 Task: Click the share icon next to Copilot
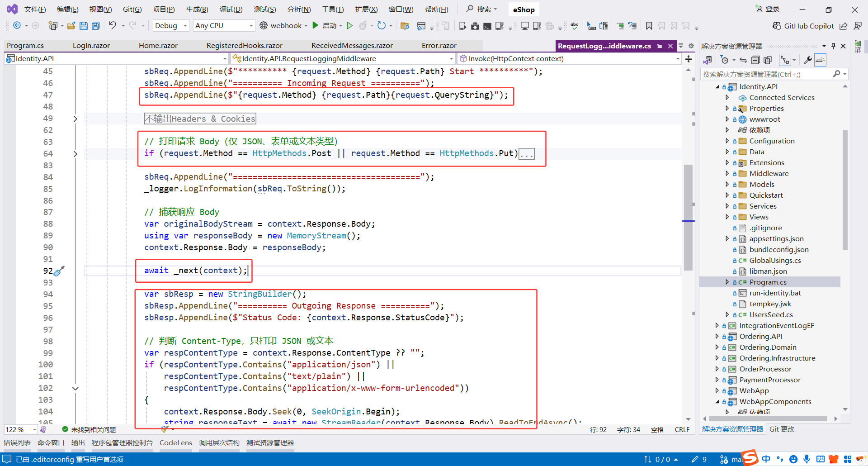(x=844, y=26)
